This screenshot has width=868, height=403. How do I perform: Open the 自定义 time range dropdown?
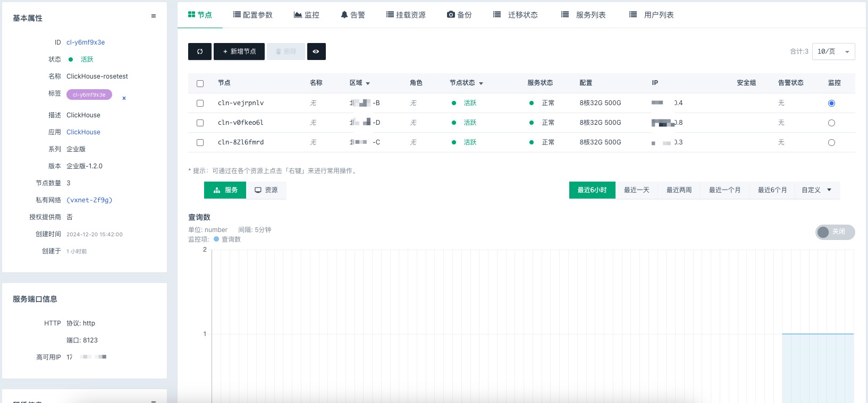[x=816, y=190]
